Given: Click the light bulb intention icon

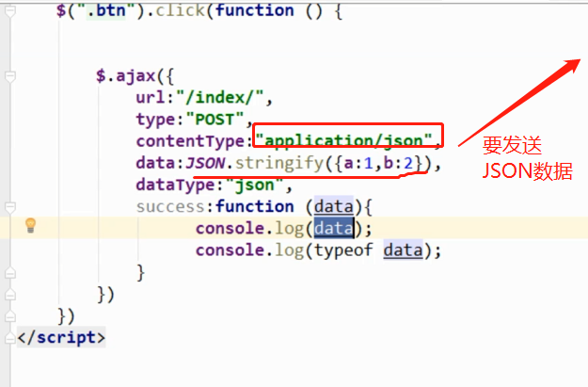Looking at the screenshot, I should coord(30,225).
